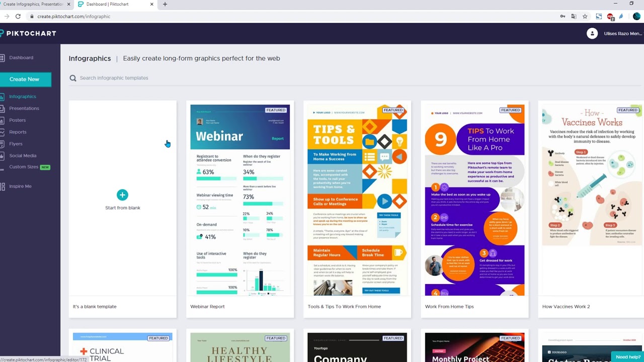Open the Monthly Project template thumbnail
Viewport: 644px width, 362px height.
474,347
